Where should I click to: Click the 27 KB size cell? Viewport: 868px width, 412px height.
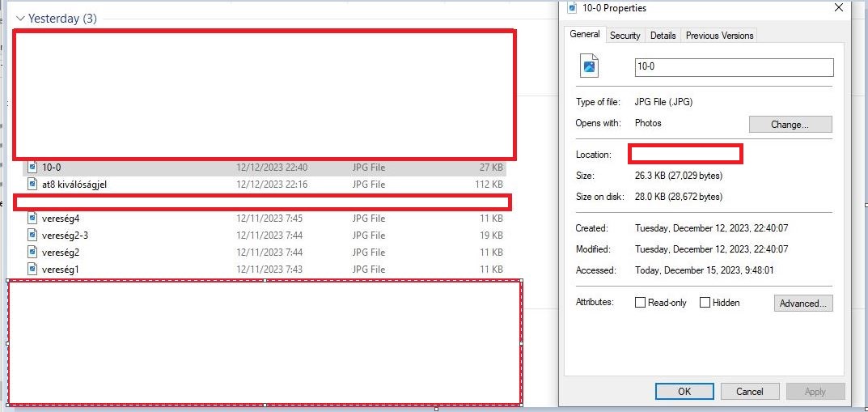[491, 167]
